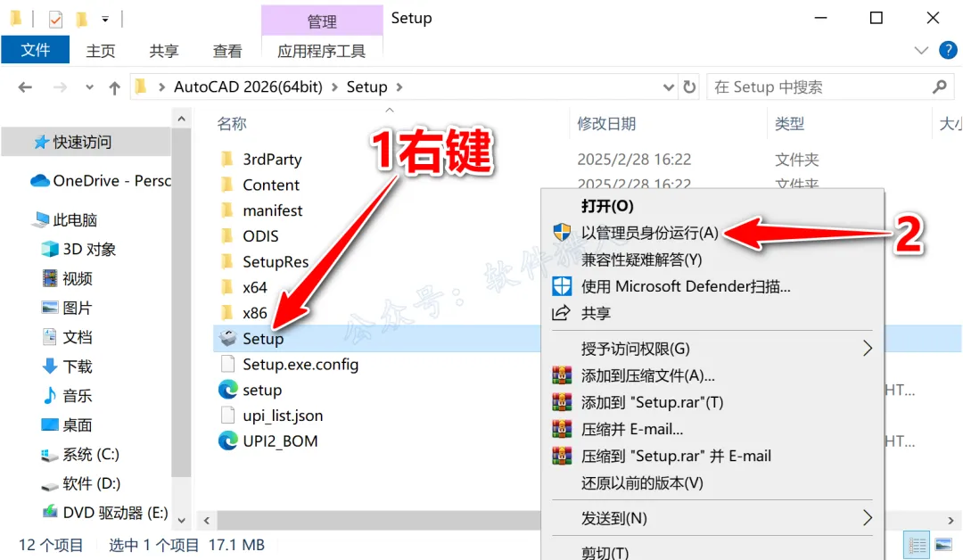The image size is (963, 560).
Task: Click the Quick Access toolbar properties checkmark icon
Action: pyautogui.click(x=55, y=20)
